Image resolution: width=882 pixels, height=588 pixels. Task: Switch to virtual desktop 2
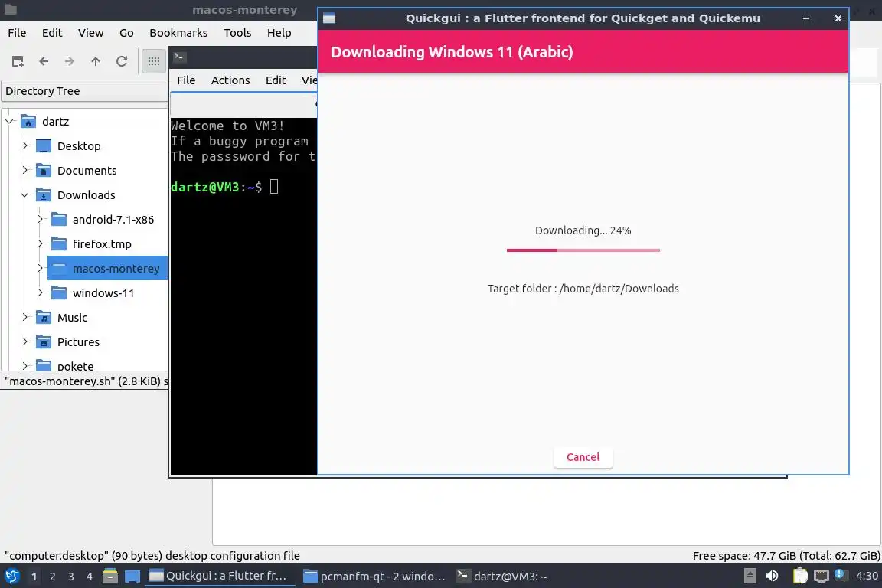[52, 577]
